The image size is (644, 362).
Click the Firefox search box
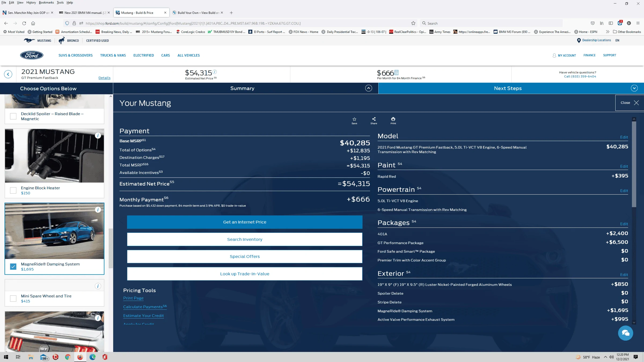491,23
